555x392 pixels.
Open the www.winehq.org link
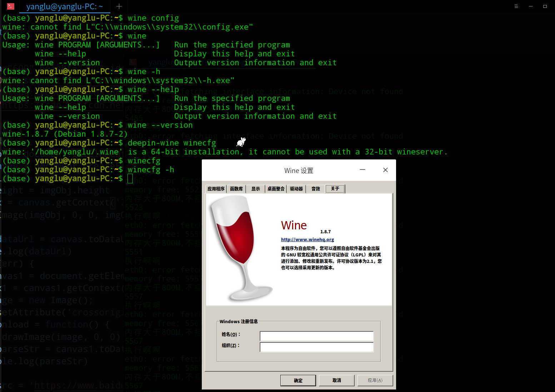pos(307,240)
